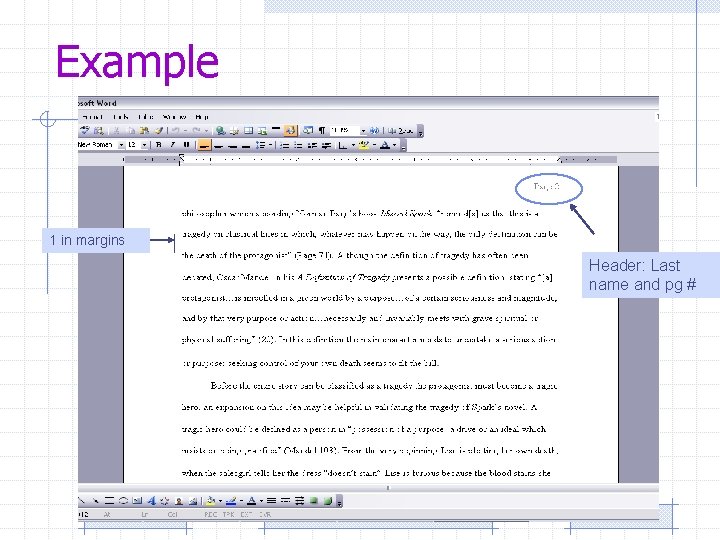Open the Table menu
Viewport: 720px width, 540px height.
[x=146, y=117]
